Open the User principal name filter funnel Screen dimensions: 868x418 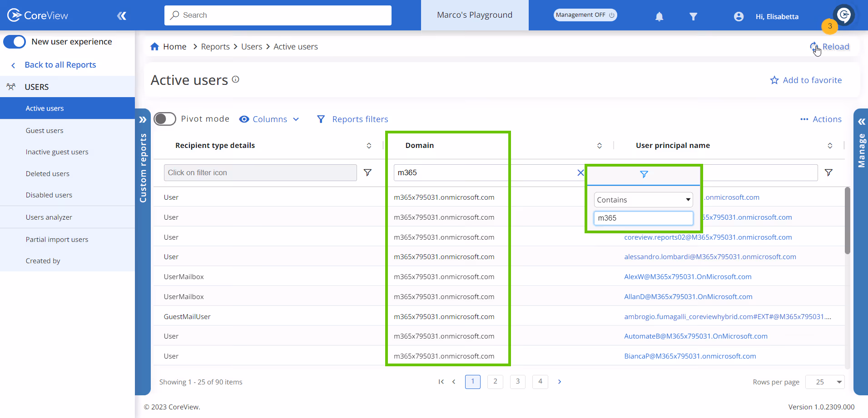coord(828,172)
